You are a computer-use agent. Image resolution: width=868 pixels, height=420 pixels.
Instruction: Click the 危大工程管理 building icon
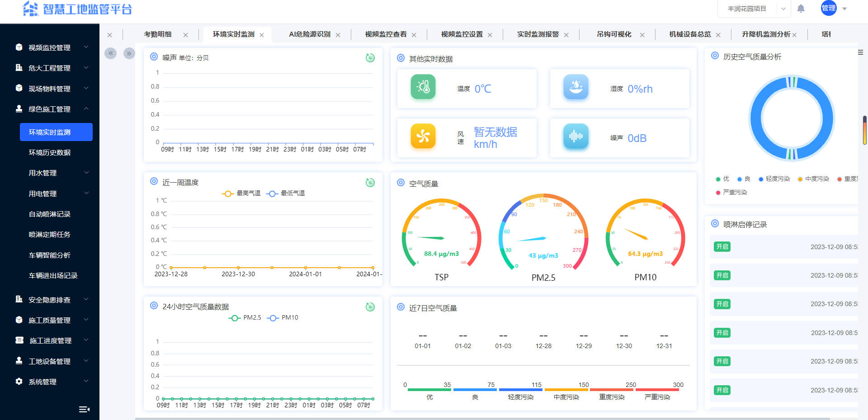pyautogui.click(x=19, y=67)
